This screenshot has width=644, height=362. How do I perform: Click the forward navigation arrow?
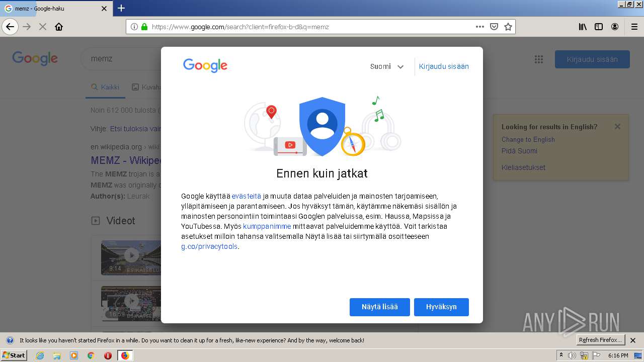tap(27, 27)
